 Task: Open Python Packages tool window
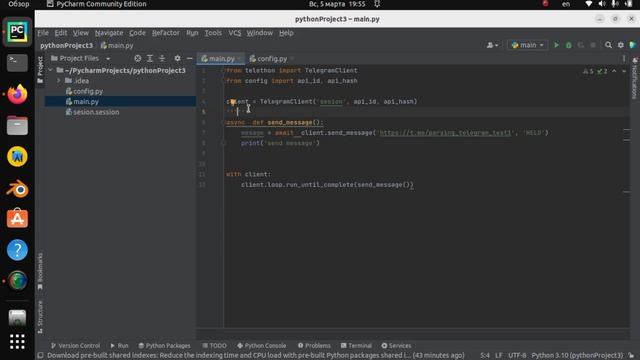pyautogui.click(x=164, y=345)
